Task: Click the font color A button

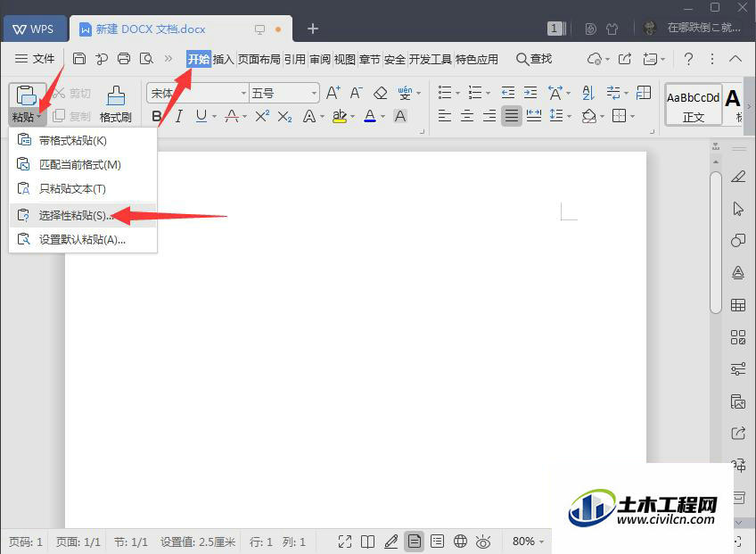Action: (x=370, y=116)
